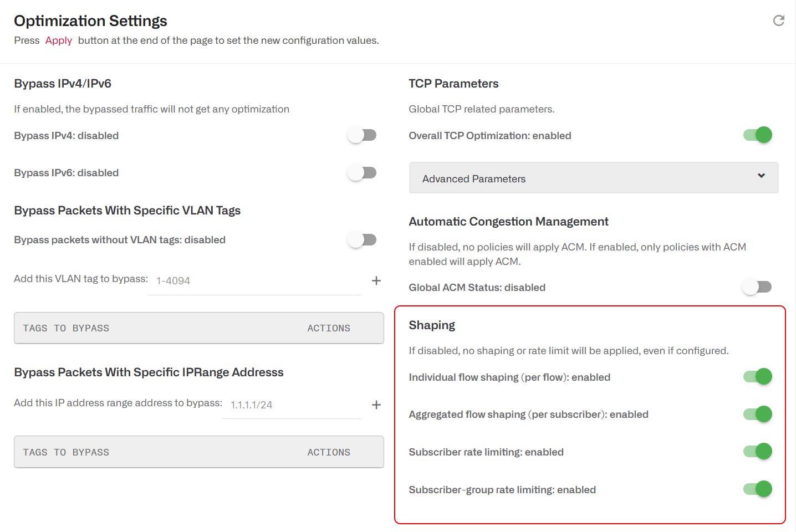Enable Global ACM Status switch
Viewport: 796px width, 532px height.
[x=758, y=287]
